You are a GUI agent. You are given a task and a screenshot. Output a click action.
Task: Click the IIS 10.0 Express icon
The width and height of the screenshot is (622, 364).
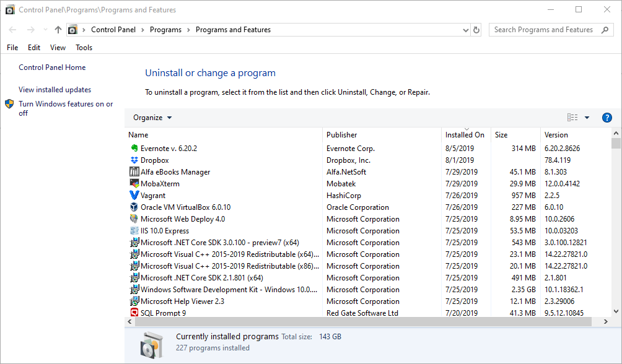pos(134,231)
